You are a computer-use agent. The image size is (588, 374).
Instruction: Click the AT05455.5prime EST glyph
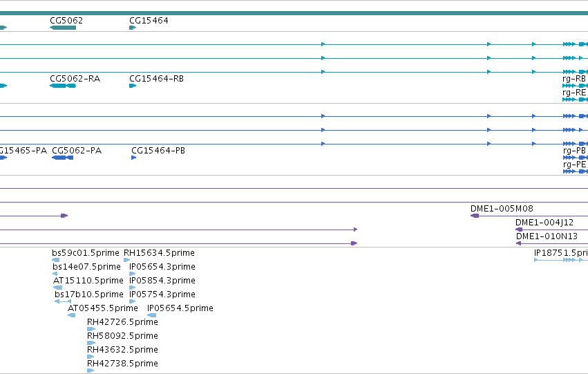[71, 315]
